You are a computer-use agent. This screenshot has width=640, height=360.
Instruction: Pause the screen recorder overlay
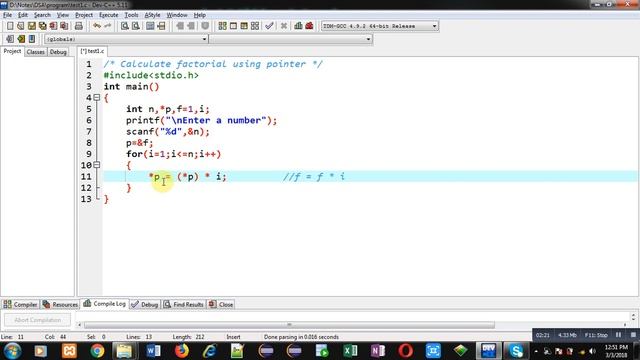coord(618,335)
